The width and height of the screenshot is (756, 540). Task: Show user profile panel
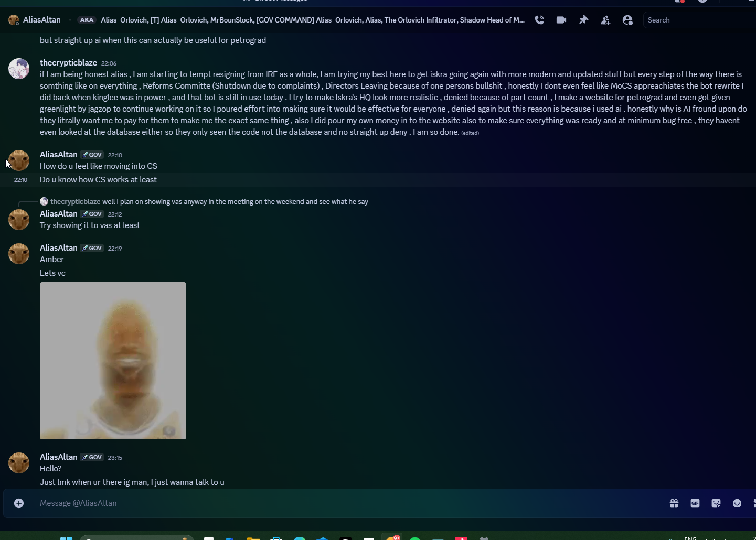click(627, 20)
